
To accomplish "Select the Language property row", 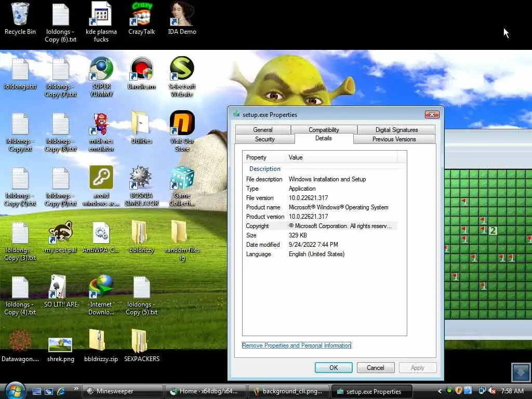I will point(320,254).
